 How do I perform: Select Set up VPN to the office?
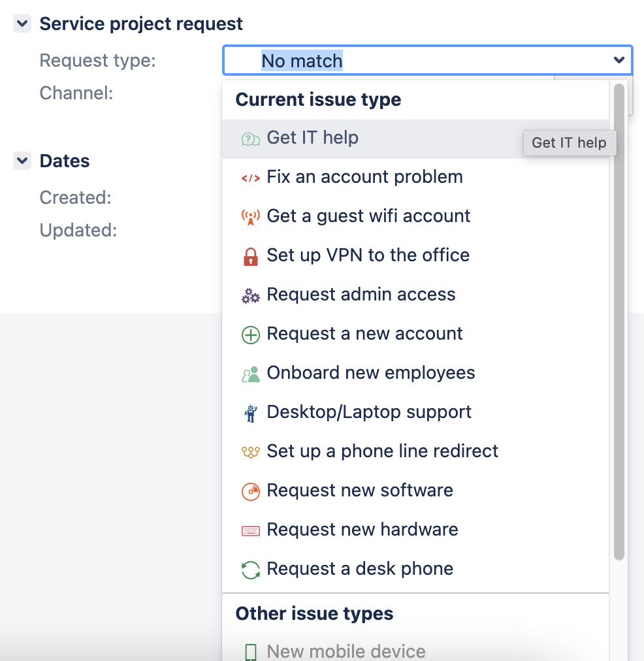pyautogui.click(x=368, y=255)
